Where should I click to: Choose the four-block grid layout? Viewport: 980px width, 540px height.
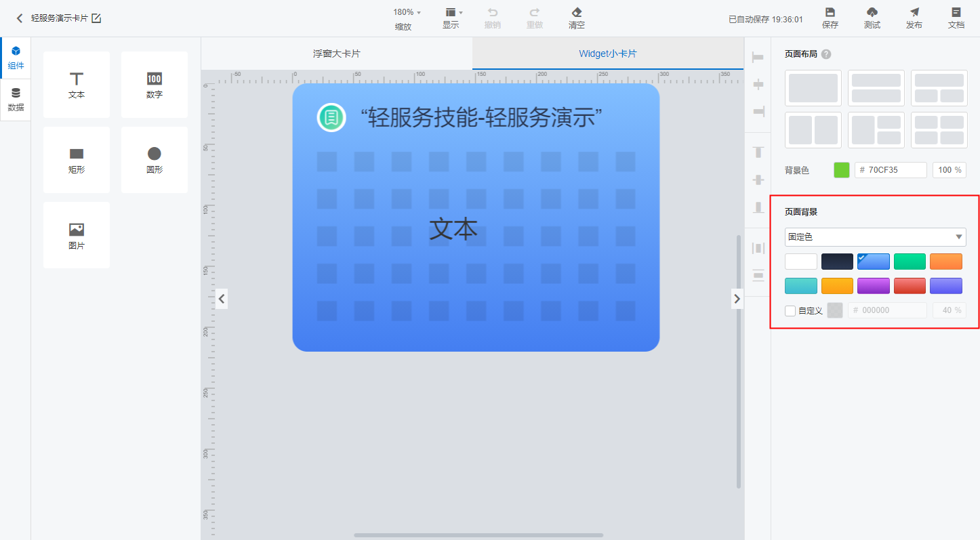[x=939, y=130]
